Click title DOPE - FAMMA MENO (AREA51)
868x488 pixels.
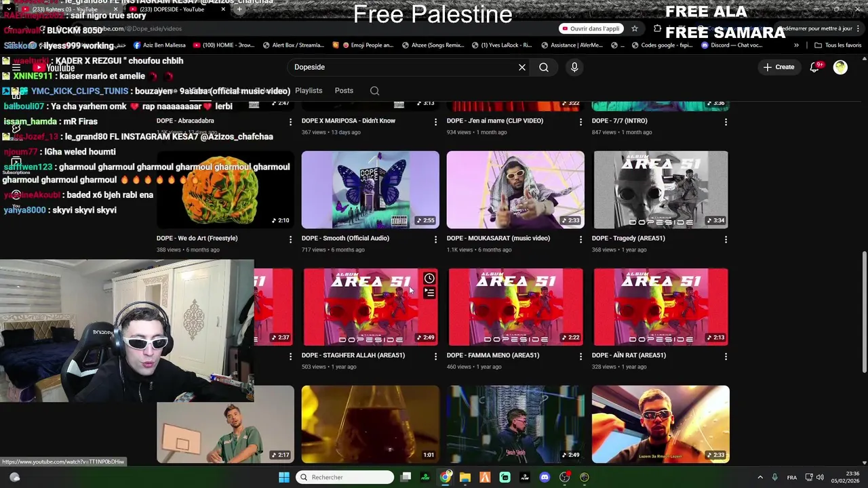point(493,355)
